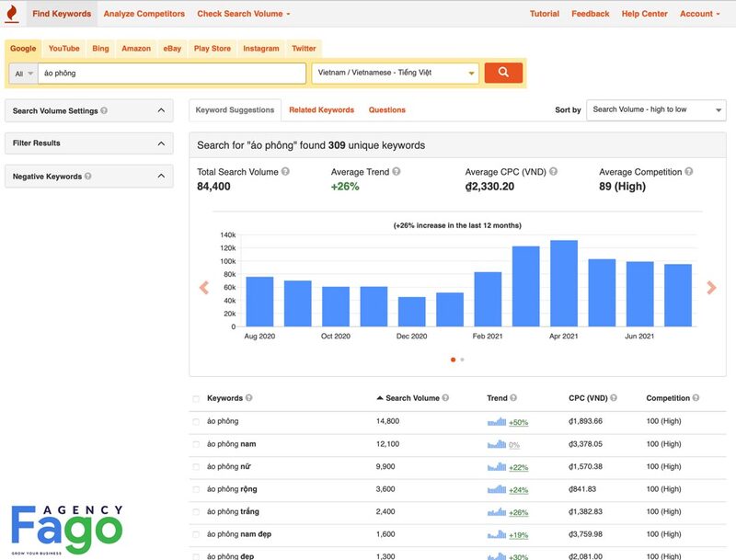The width and height of the screenshot is (736, 560).
Task: Toggle select-all checkbox in Keywords header
Action: pyautogui.click(x=196, y=399)
